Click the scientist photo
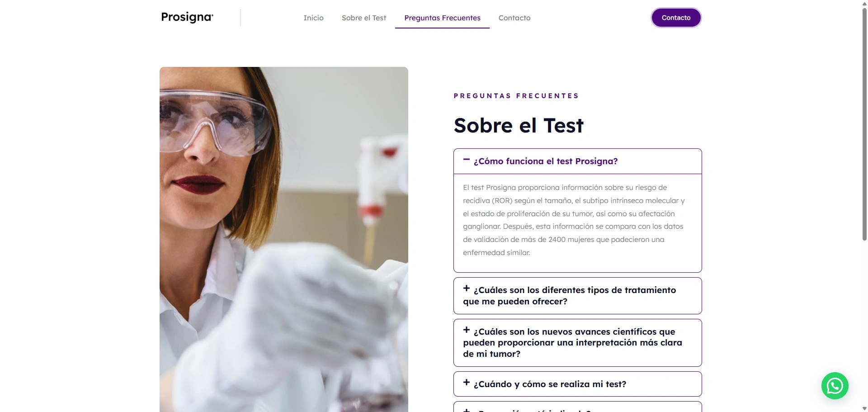Image resolution: width=868 pixels, height=412 pixels. tap(284, 239)
